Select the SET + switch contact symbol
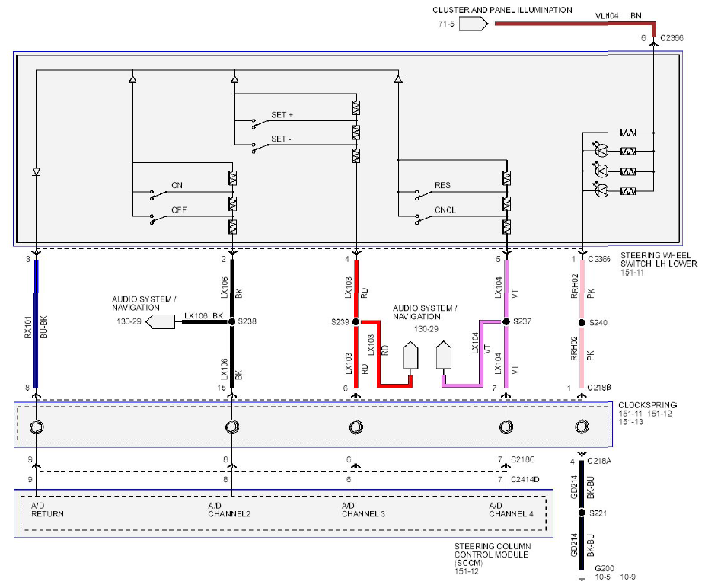This screenshot has height=588, width=705. pyautogui.click(x=260, y=123)
